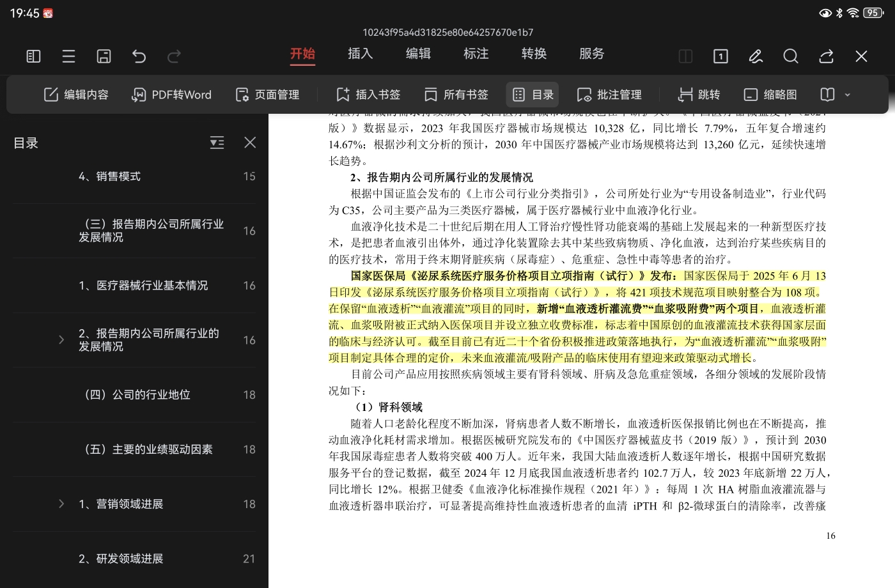The width and height of the screenshot is (895, 588).
Task: Select the pen annotation tool
Action: point(756,56)
